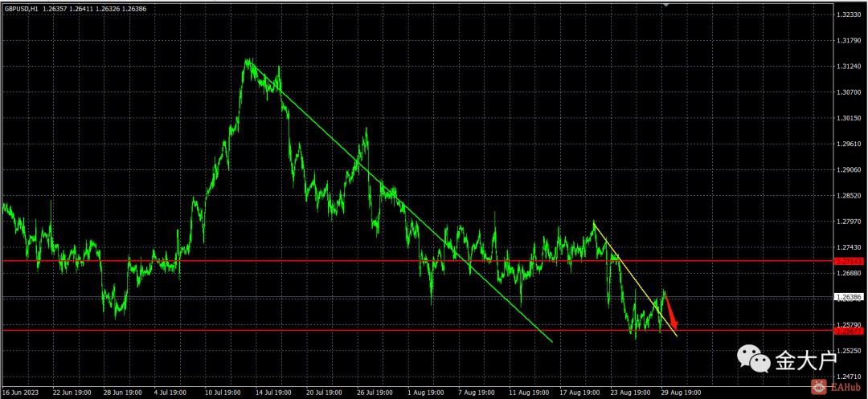The width and height of the screenshot is (868, 399).
Task: Click the 1.25790 price axis label
Action: coord(849,325)
